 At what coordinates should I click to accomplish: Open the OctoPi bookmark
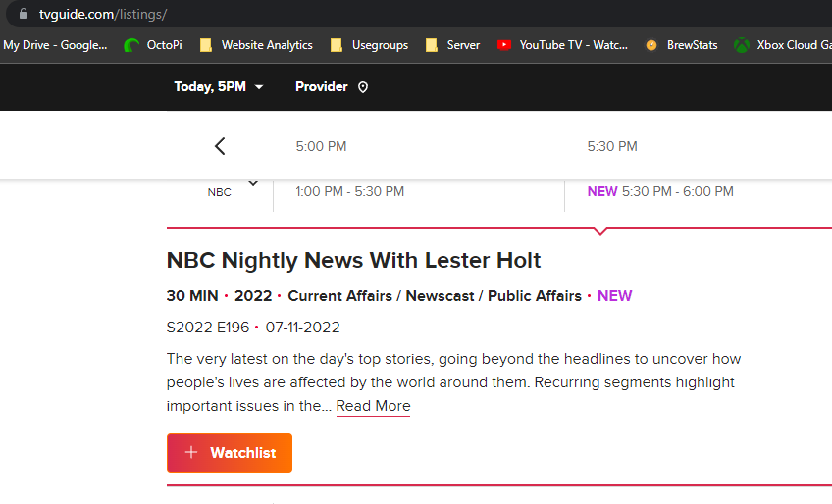153,45
